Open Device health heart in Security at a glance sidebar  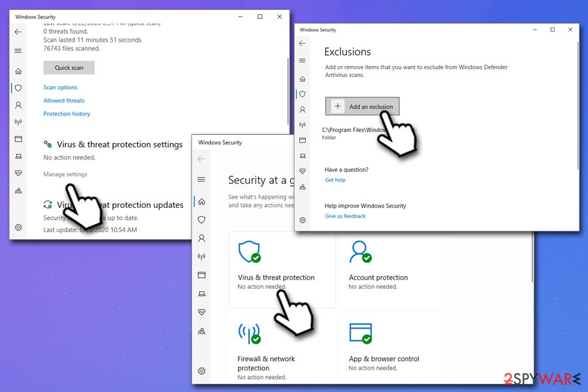tap(201, 312)
